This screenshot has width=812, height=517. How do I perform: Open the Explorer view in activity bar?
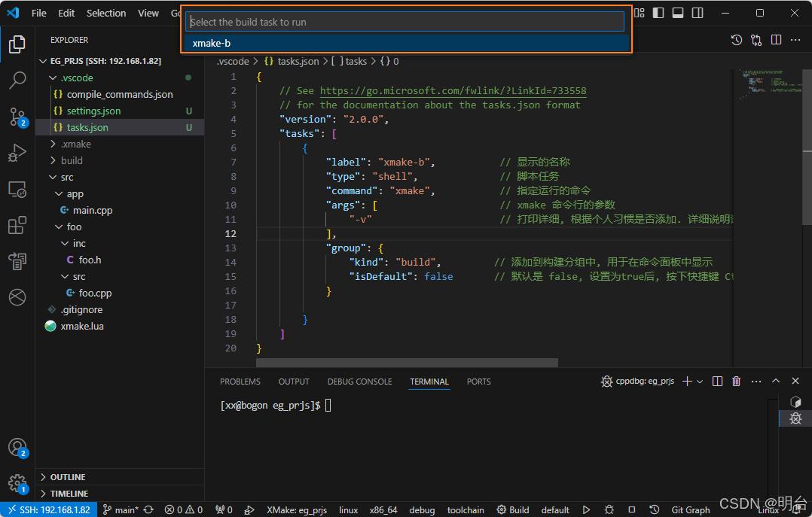(17, 44)
